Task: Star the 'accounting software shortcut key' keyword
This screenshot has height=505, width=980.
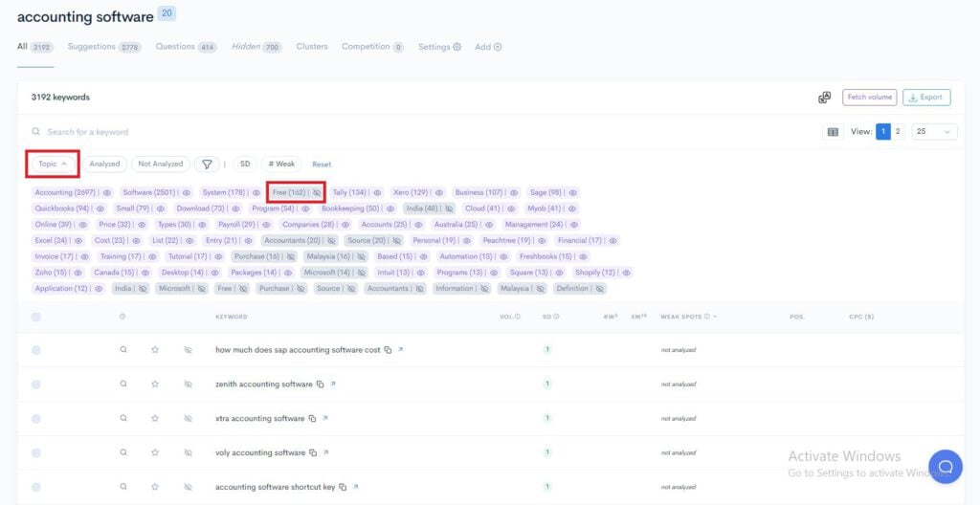Action: click(155, 486)
